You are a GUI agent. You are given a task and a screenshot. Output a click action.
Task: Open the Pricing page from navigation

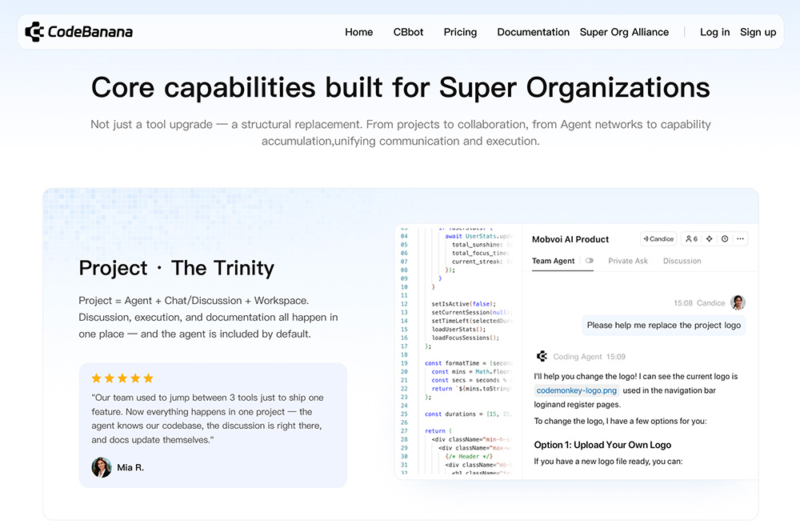coord(460,32)
